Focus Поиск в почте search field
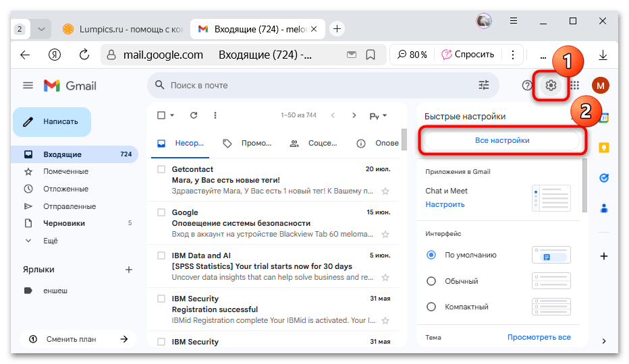The height and width of the screenshot is (364, 629). (323, 85)
